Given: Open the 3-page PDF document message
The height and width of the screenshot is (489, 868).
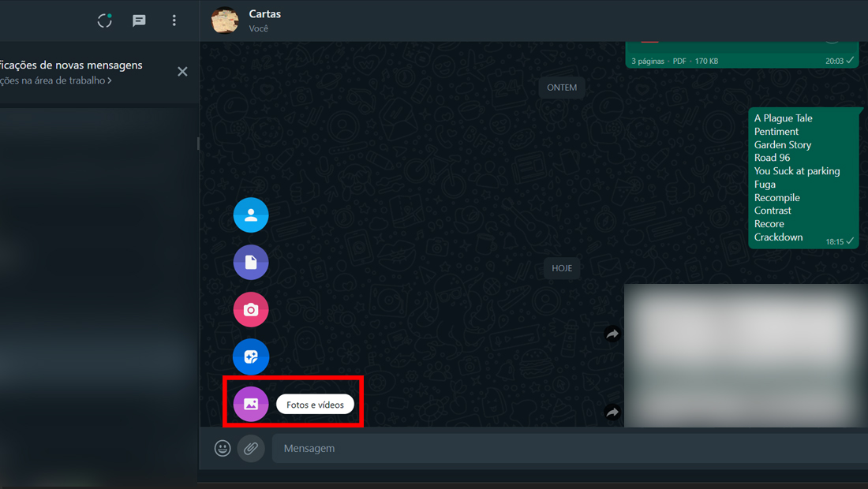Looking at the screenshot, I should tap(742, 54).
